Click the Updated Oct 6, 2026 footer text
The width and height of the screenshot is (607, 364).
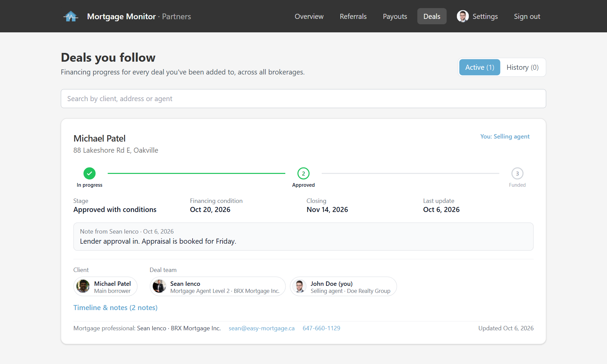click(506, 328)
